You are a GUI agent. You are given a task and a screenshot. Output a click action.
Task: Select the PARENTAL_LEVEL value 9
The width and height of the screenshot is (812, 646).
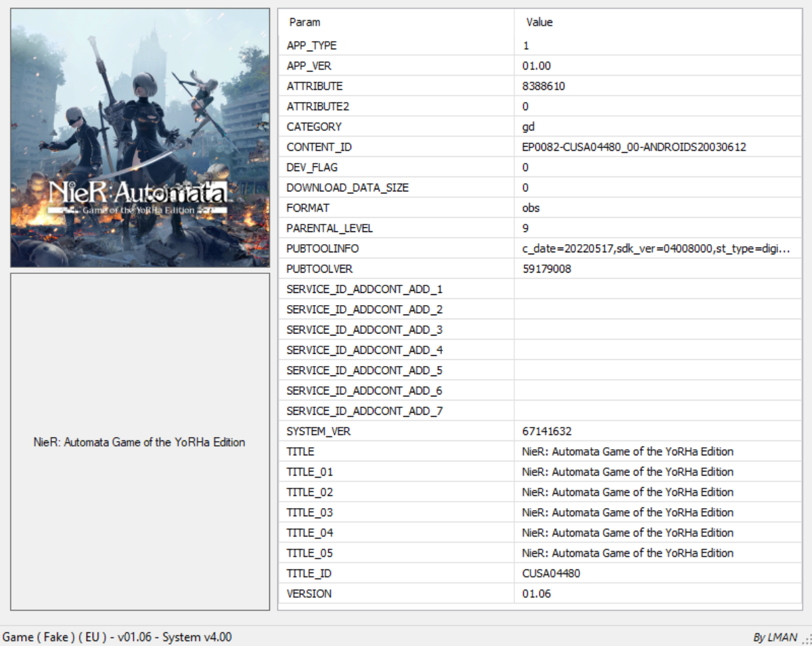pos(526,228)
